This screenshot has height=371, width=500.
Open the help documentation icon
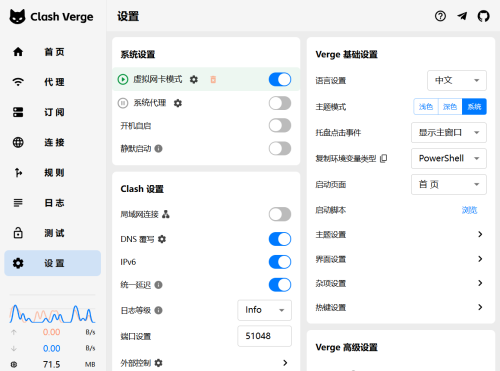click(x=440, y=16)
